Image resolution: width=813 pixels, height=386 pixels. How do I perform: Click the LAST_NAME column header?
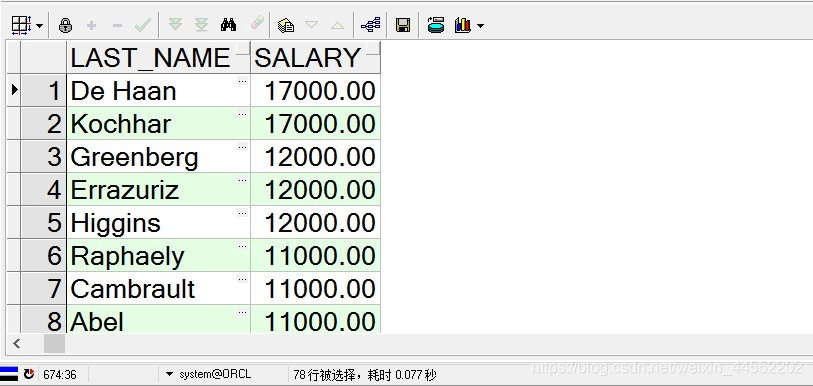(x=158, y=57)
